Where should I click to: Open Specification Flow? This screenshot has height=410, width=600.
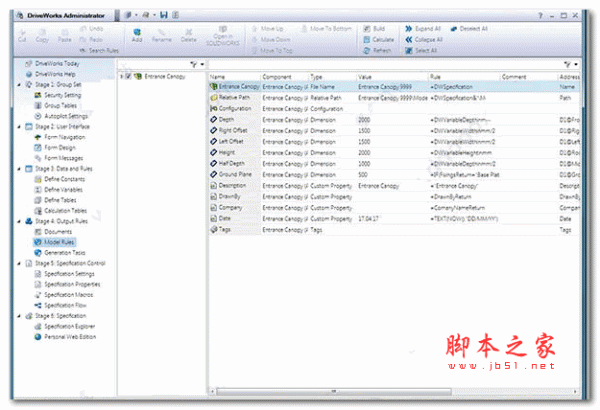click(60, 305)
